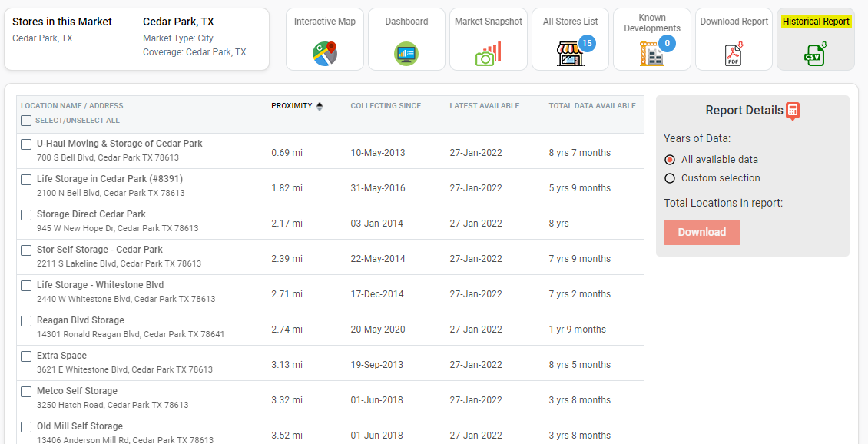Click the Download button
This screenshot has height=444, width=868.
pyautogui.click(x=702, y=232)
